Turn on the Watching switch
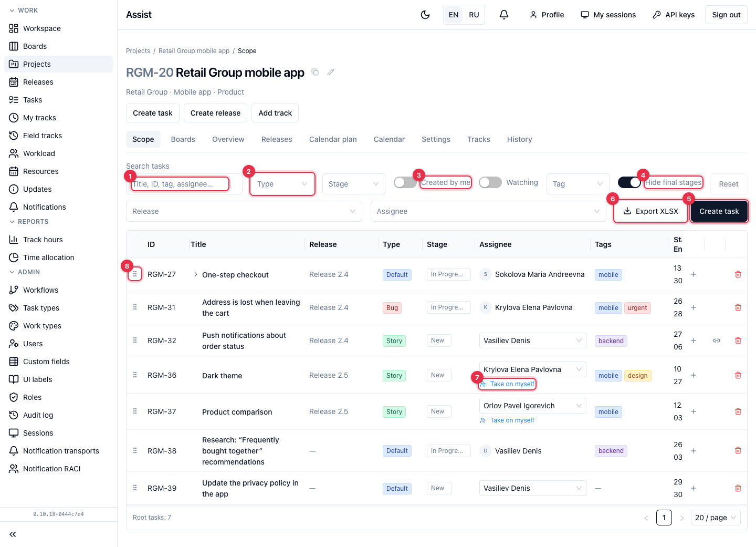The width and height of the screenshot is (756, 547). (490, 182)
